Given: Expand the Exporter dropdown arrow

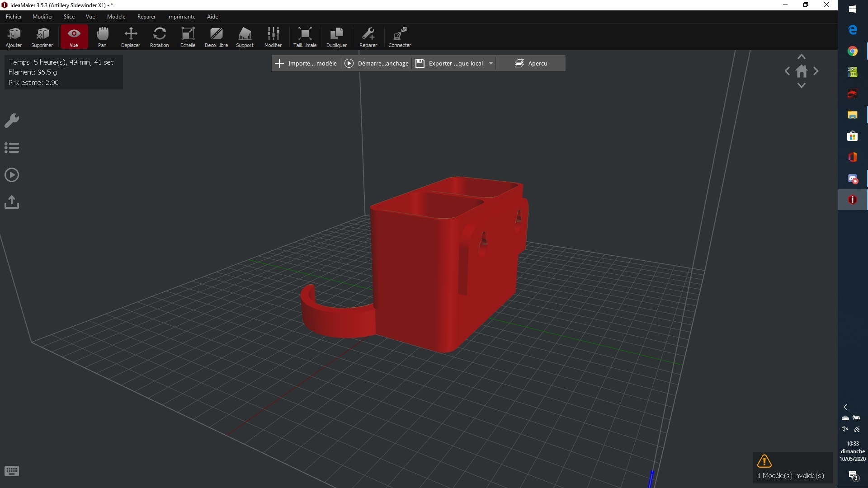Looking at the screenshot, I should coord(491,63).
